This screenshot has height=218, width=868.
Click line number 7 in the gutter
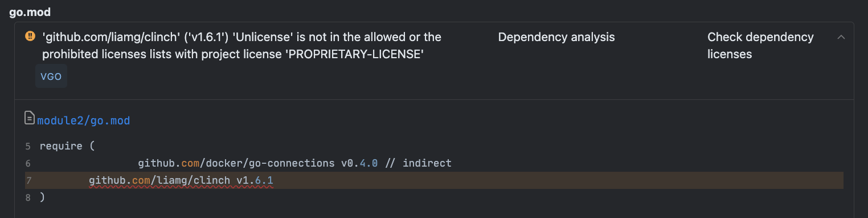coord(28,180)
